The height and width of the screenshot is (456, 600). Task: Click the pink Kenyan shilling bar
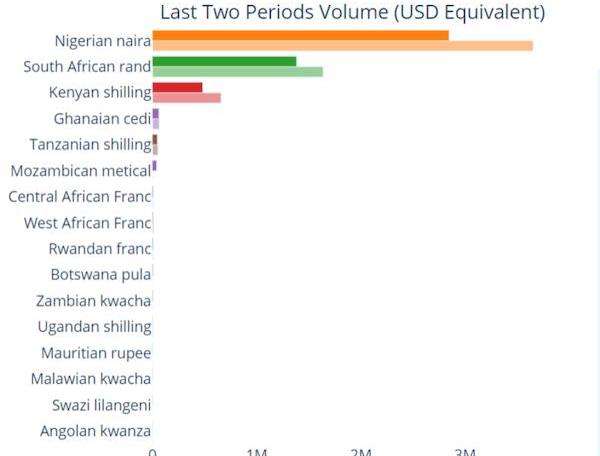[187, 98]
